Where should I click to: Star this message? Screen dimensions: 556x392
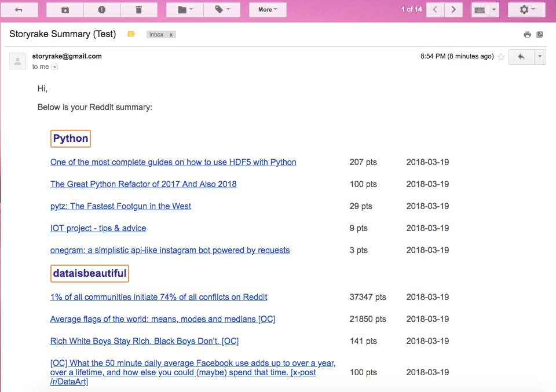[x=500, y=57]
